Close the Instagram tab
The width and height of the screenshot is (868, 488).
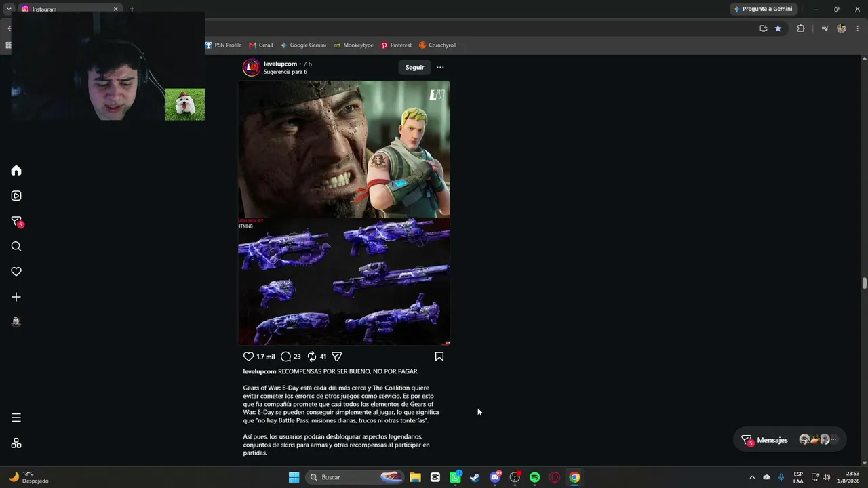click(x=115, y=9)
